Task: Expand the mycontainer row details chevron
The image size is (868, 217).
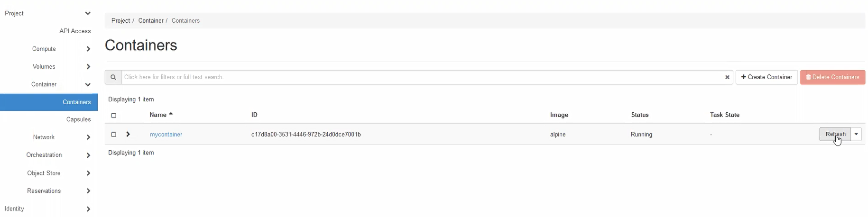Action: click(128, 134)
